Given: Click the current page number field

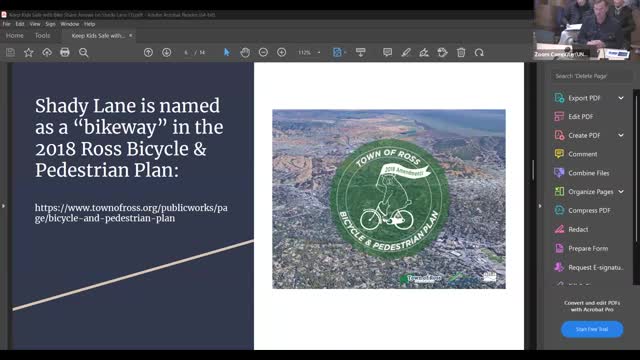Looking at the screenshot, I should pyautogui.click(x=186, y=52).
